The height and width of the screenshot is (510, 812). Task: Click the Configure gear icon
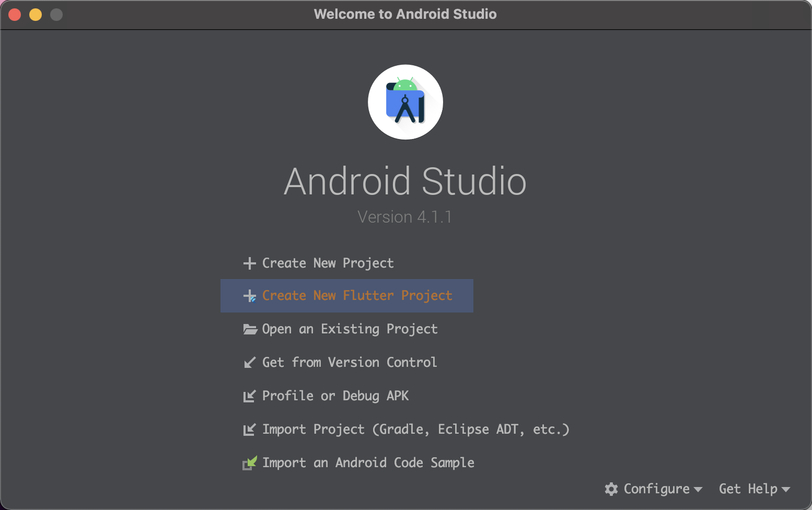pyautogui.click(x=611, y=489)
